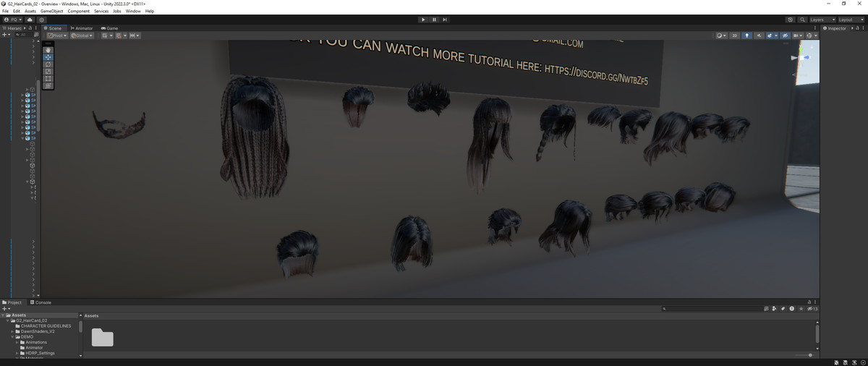This screenshot has width=868, height=366.
Task: Select the Scale tool
Action: click(48, 72)
